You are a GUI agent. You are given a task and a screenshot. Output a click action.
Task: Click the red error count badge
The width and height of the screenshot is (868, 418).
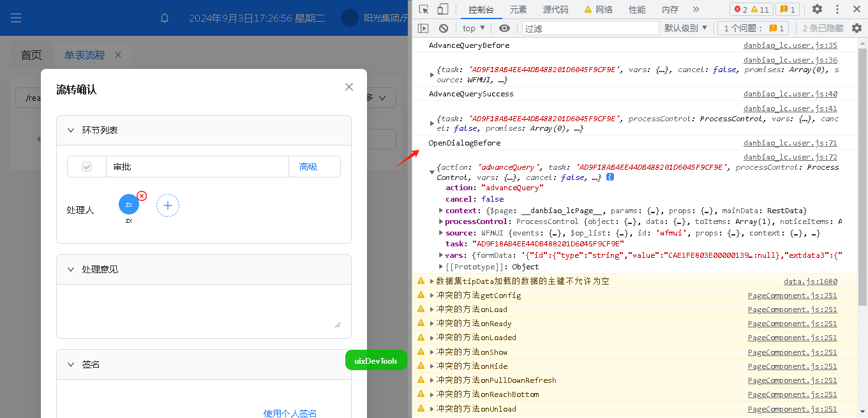pos(740,9)
